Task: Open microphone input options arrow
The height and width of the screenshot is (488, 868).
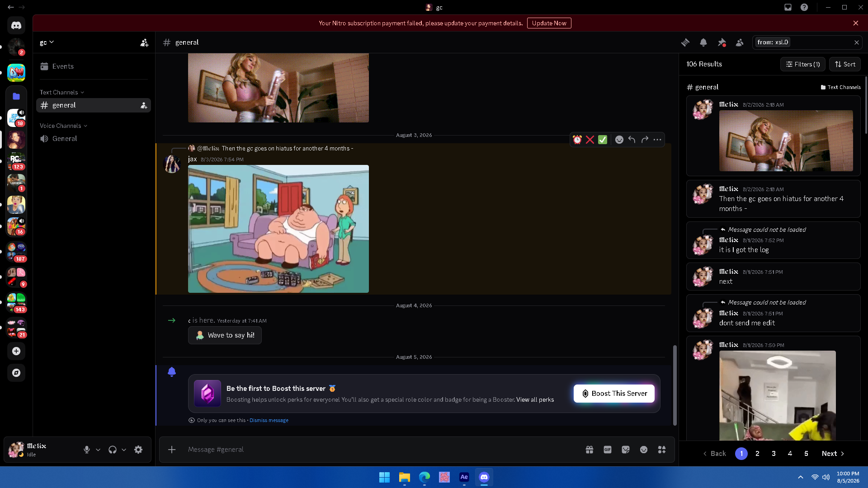Action: tap(98, 450)
